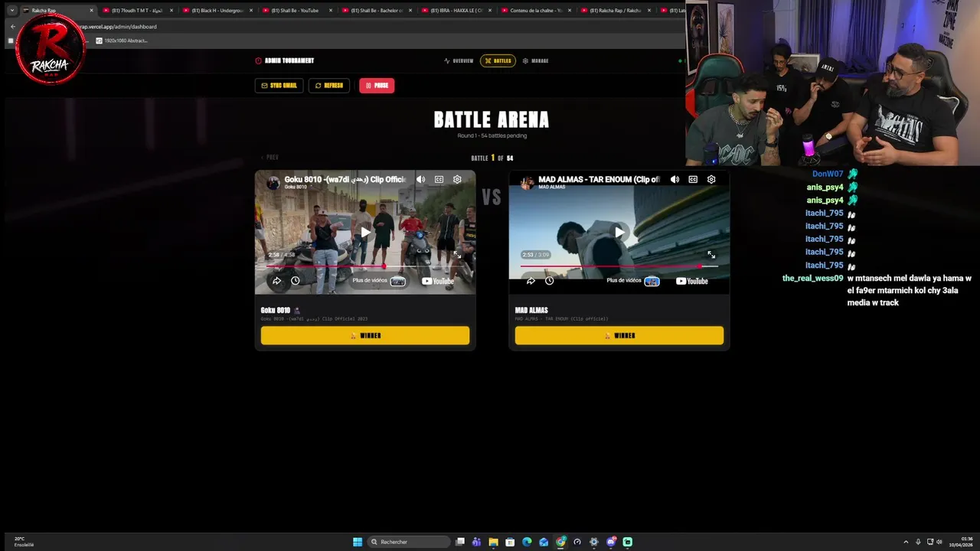Screen dimensions: 980x551
Task: Switch to the MANAGE section
Action: click(x=535, y=60)
